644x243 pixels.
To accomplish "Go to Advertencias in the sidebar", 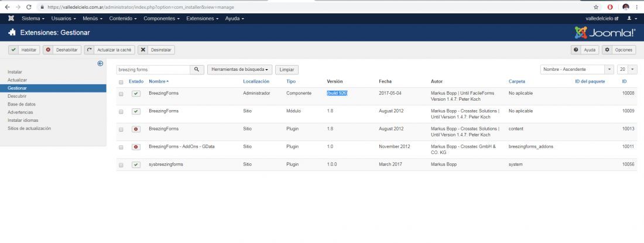I will tap(20, 112).
